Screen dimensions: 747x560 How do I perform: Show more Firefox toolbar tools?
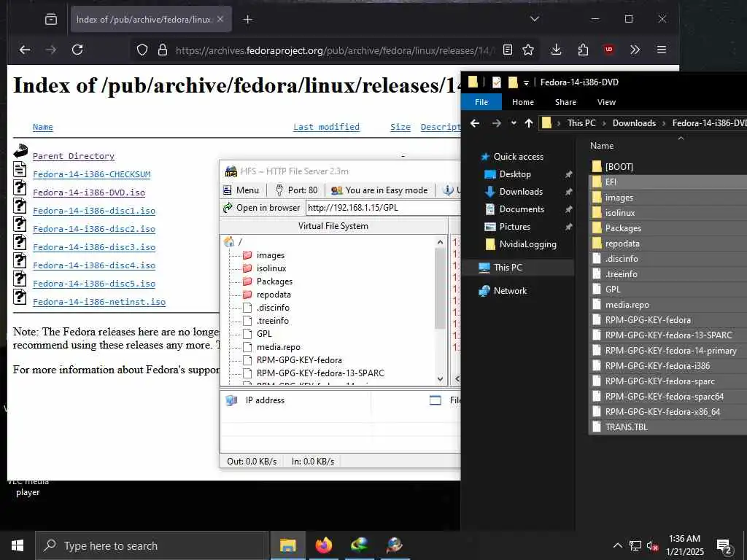[635, 50]
